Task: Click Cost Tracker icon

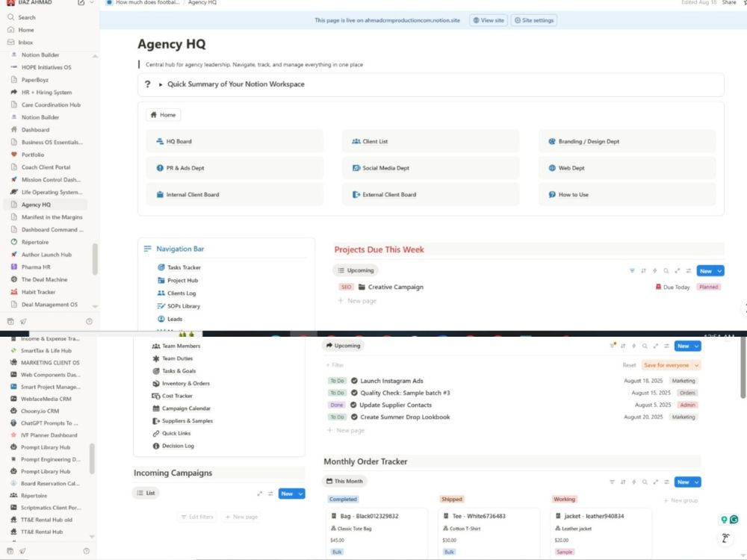Action: pyautogui.click(x=156, y=396)
